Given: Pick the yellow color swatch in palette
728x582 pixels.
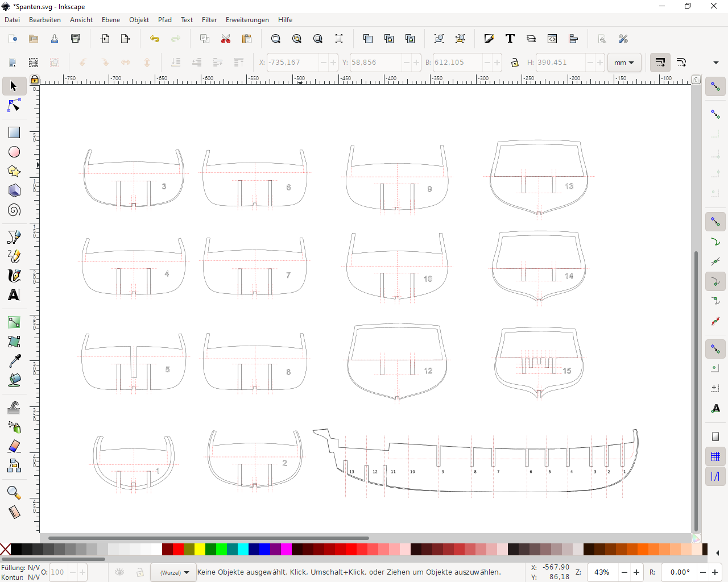Looking at the screenshot, I should 200,549.
